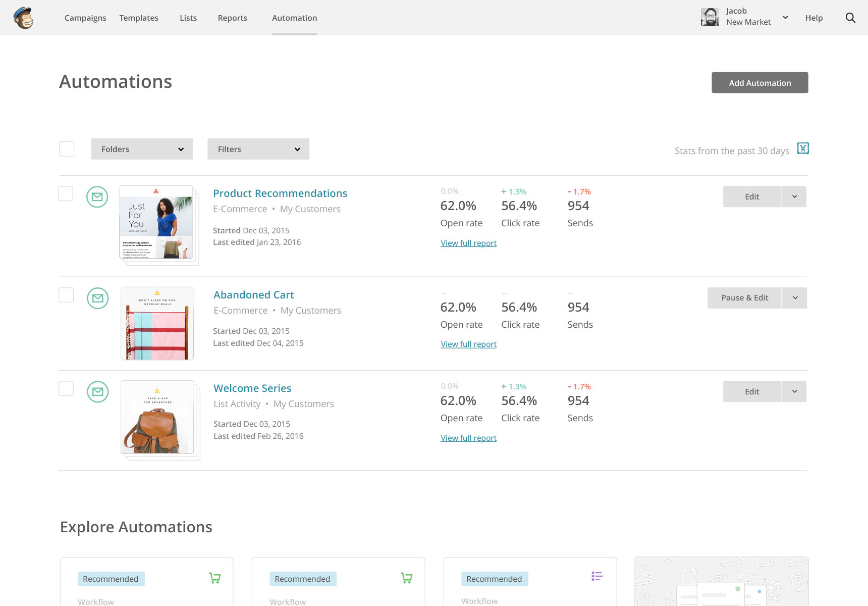Switch to the Reports section
Viewport: 868px width, 606px height.
pyautogui.click(x=233, y=18)
